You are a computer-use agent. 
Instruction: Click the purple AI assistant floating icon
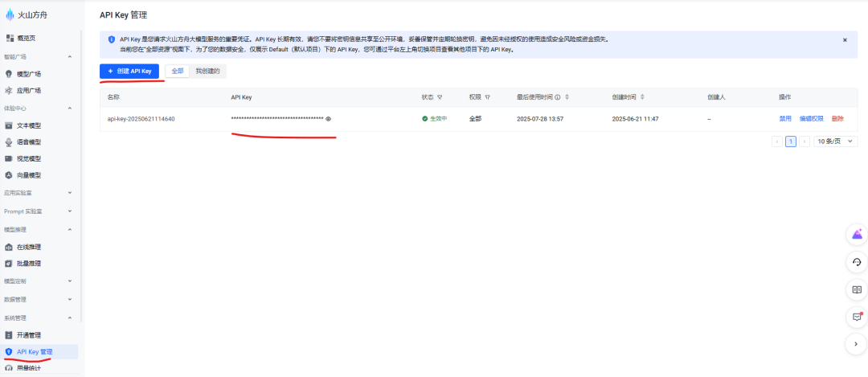(857, 235)
